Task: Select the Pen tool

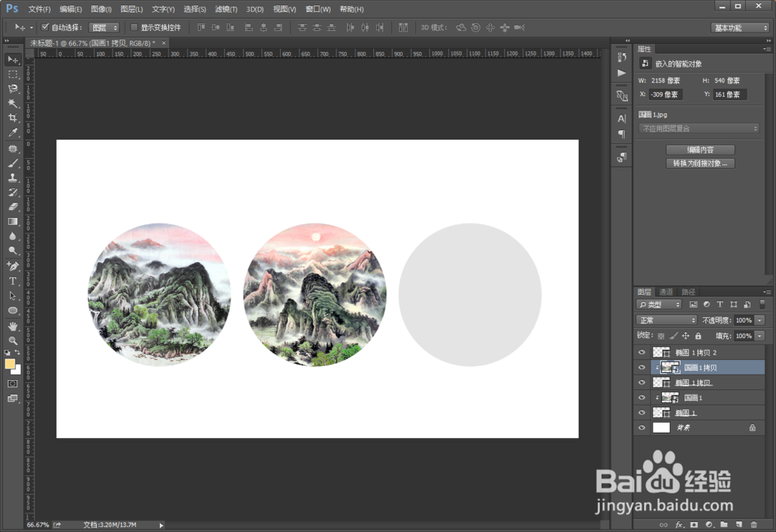Action: (13, 267)
